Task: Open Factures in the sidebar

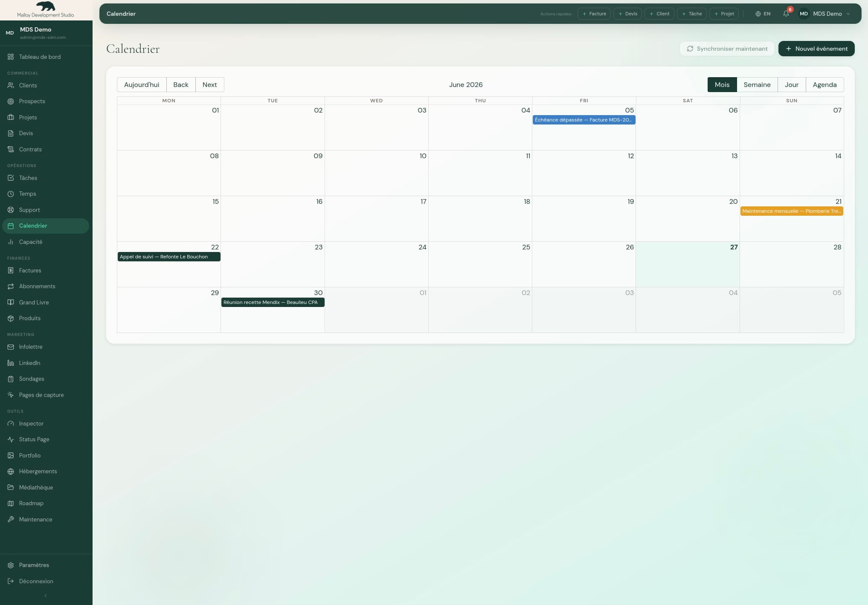Action: coord(46,270)
